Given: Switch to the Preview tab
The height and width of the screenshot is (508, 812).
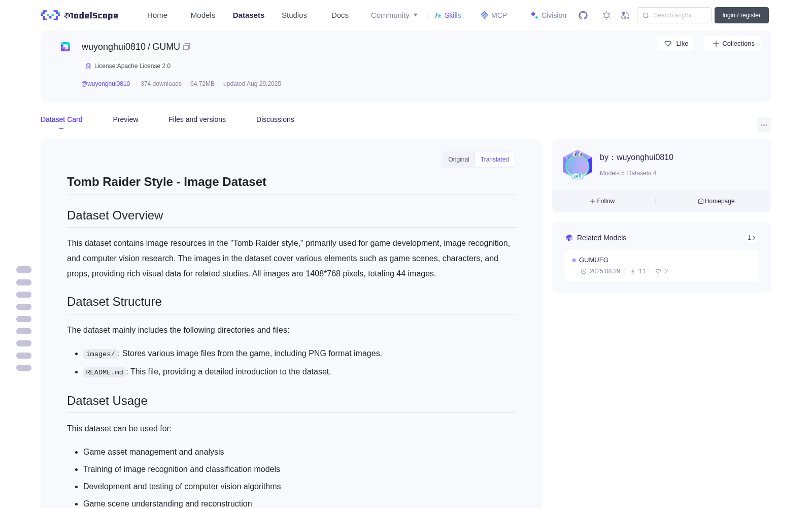Looking at the screenshot, I should (125, 119).
